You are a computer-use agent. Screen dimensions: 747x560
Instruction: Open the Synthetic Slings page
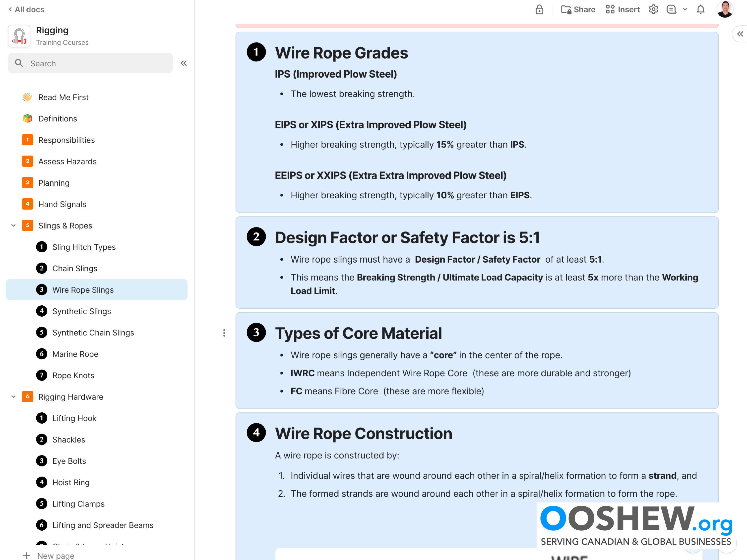pos(81,311)
